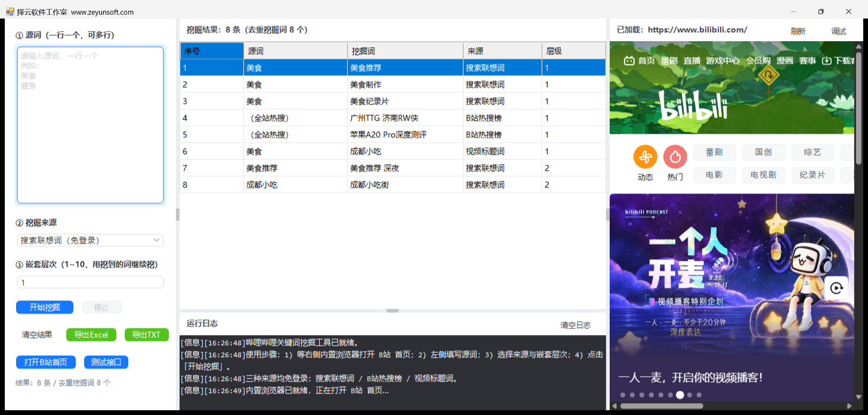Select the 成都小吃街 cell
This screenshot has height=415, width=868.
pyautogui.click(x=405, y=185)
